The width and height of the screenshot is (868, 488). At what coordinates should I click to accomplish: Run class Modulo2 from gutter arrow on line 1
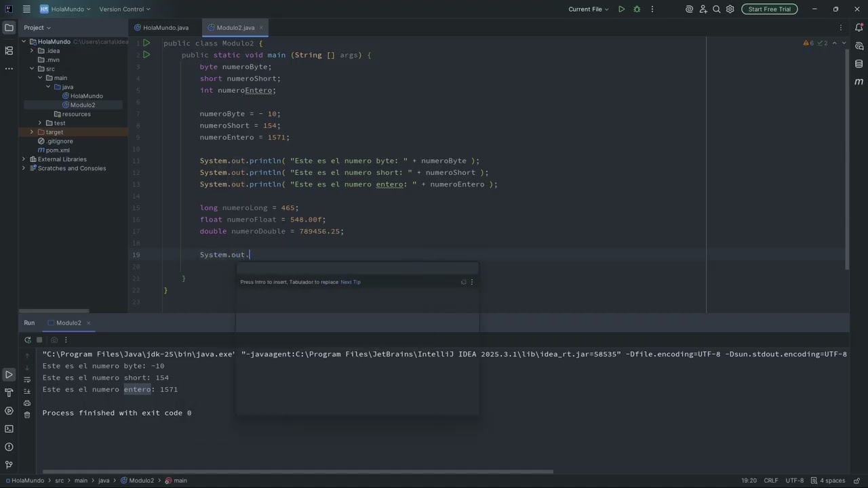pos(146,43)
